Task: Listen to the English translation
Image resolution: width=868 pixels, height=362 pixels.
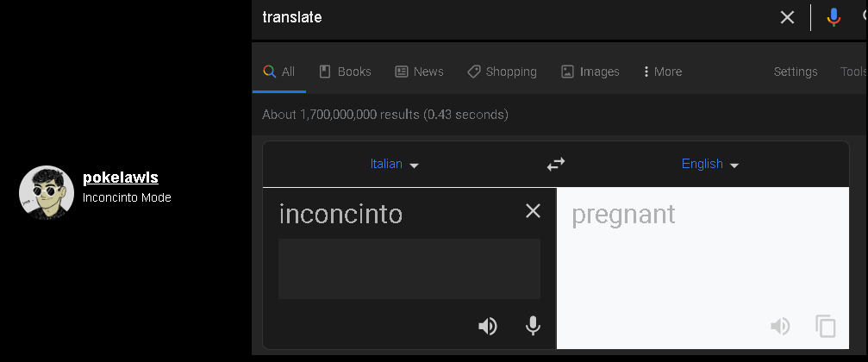Action: point(780,326)
